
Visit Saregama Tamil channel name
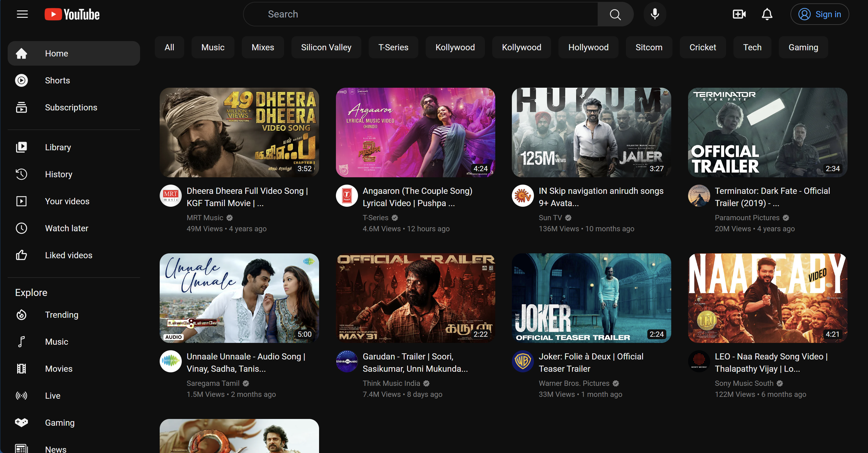coord(213,383)
